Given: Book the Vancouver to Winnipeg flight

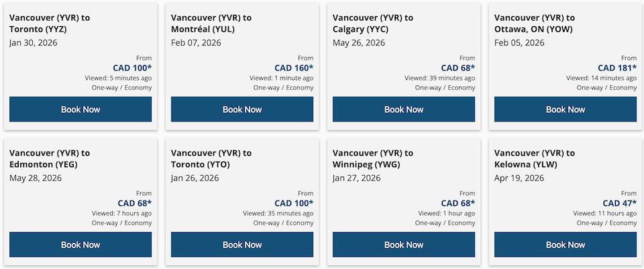Looking at the screenshot, I should (404, 245).
